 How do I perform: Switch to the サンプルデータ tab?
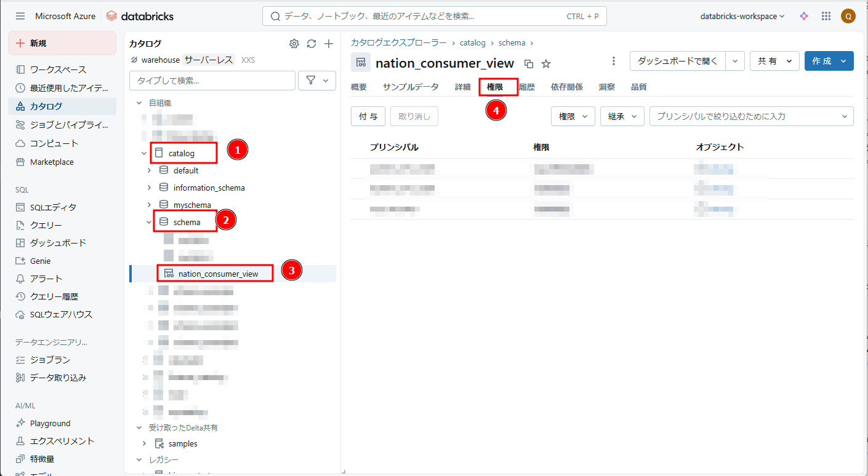click(x=411, y=87)
